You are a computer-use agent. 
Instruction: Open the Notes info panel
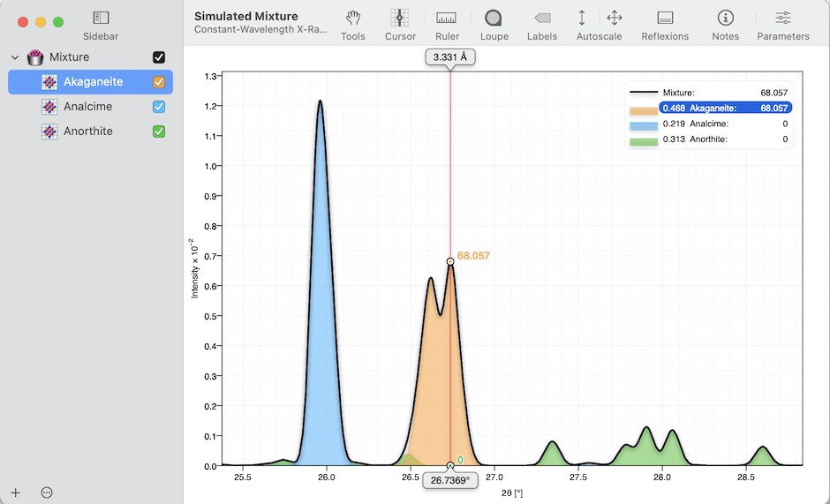click(725, 19)
